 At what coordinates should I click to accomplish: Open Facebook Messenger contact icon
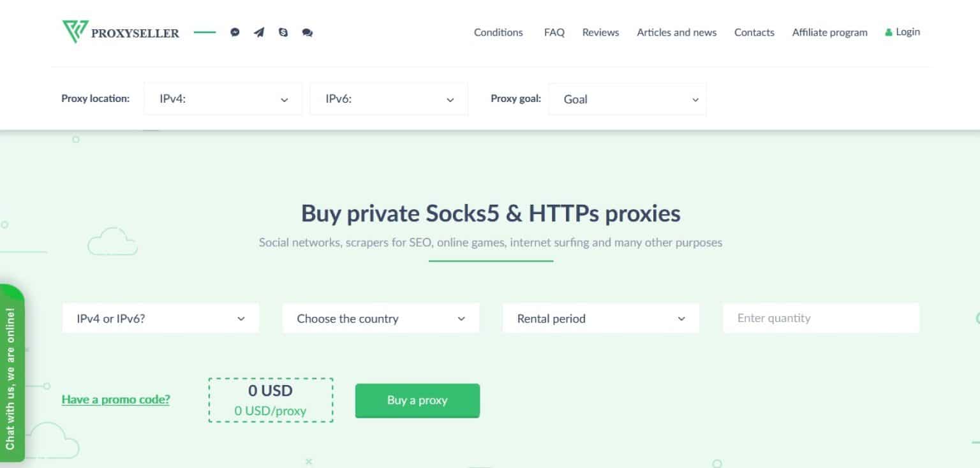(x=235, y=32)
